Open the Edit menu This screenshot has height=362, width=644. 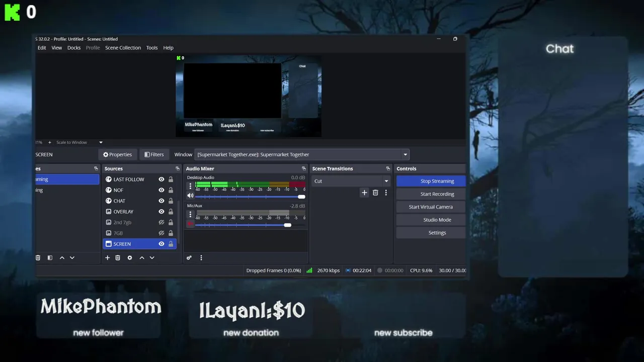pos(42,48)
